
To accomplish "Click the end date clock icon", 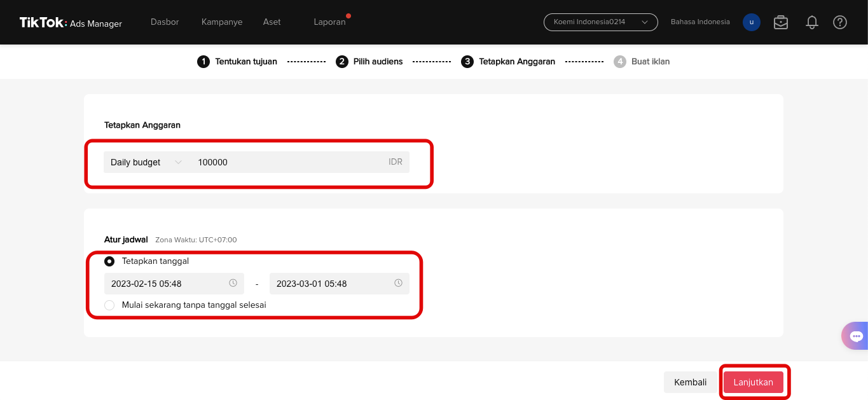I will point(398,283).
